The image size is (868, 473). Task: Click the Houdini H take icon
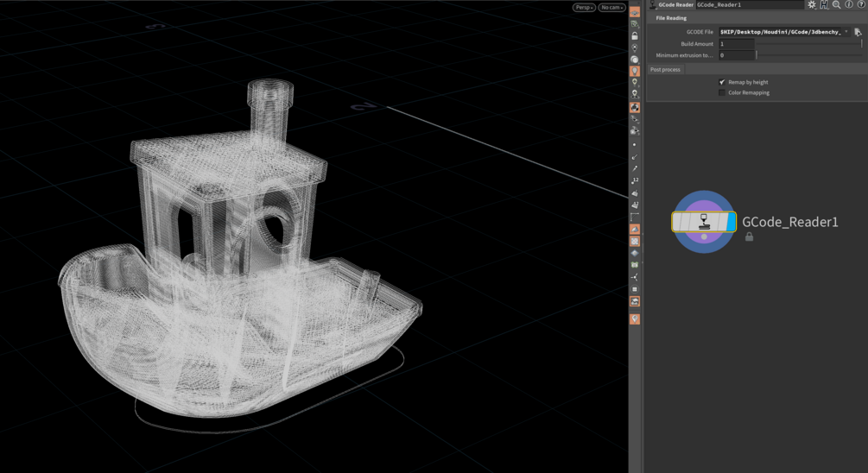[824, 4]
